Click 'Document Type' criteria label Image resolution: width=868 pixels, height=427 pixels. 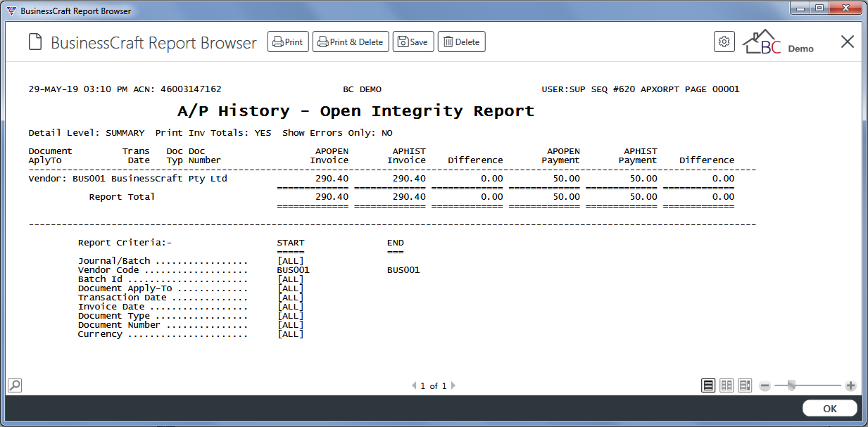[x=114, y=316]
